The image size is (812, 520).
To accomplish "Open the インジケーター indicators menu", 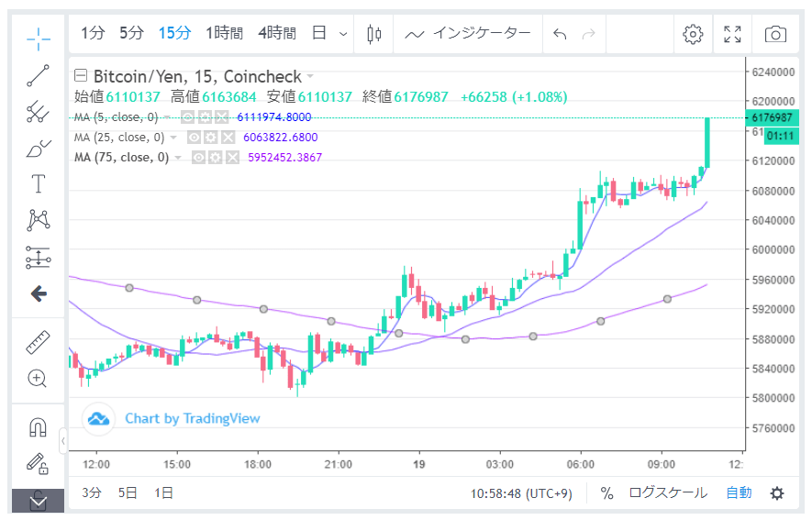I will [x=468, y=34].
